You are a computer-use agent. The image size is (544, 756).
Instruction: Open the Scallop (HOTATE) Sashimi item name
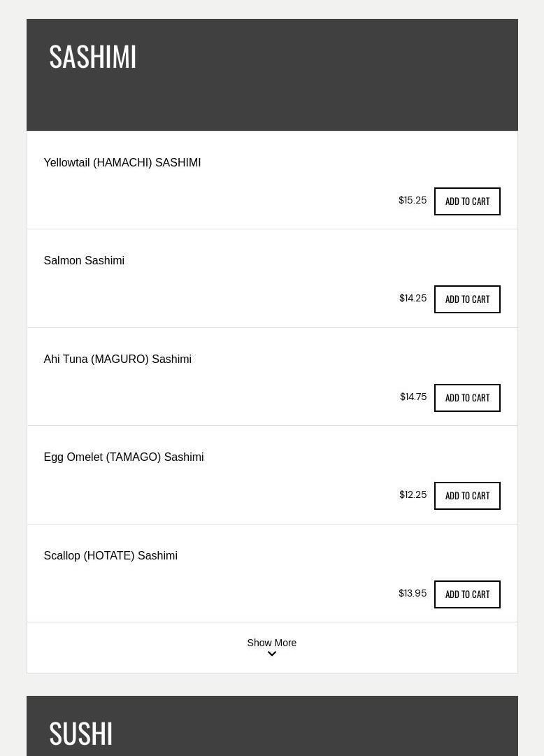coord(110,555)
